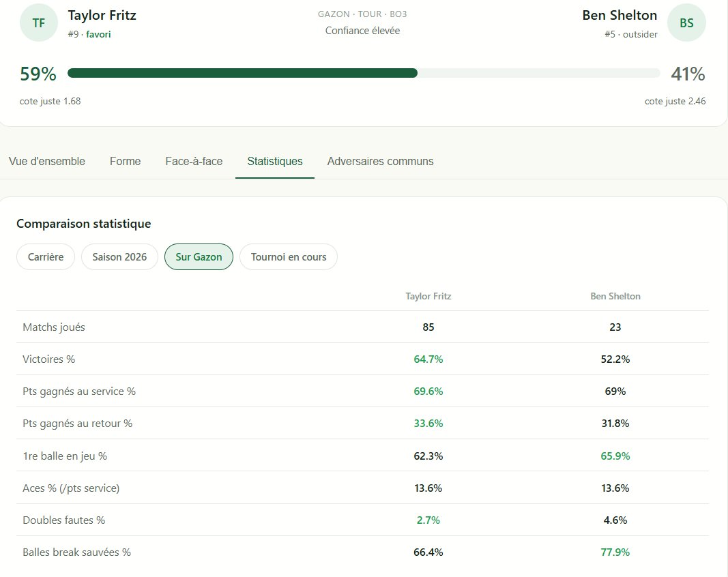Click Fritz's 66.4% break points saved
The height and width of the screenshot is (577, 728).
coord(428,552)
